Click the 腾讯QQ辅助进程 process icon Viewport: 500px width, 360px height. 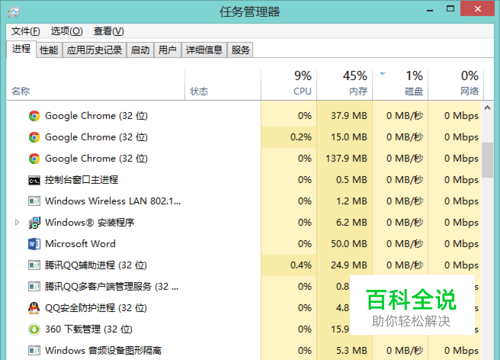34,265
